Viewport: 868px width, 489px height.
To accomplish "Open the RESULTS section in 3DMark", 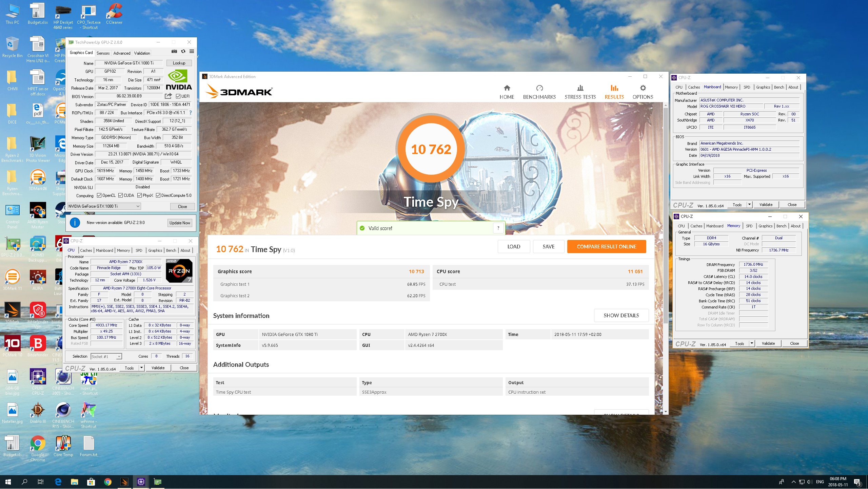I will click(614, 92).
